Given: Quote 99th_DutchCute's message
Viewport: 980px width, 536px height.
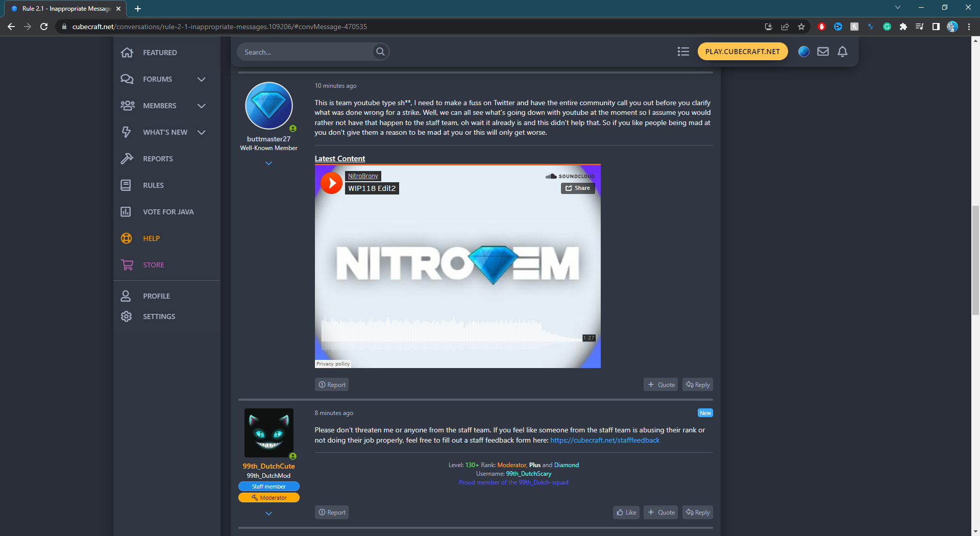Looking at the screenshot, I should click(660, 513).
